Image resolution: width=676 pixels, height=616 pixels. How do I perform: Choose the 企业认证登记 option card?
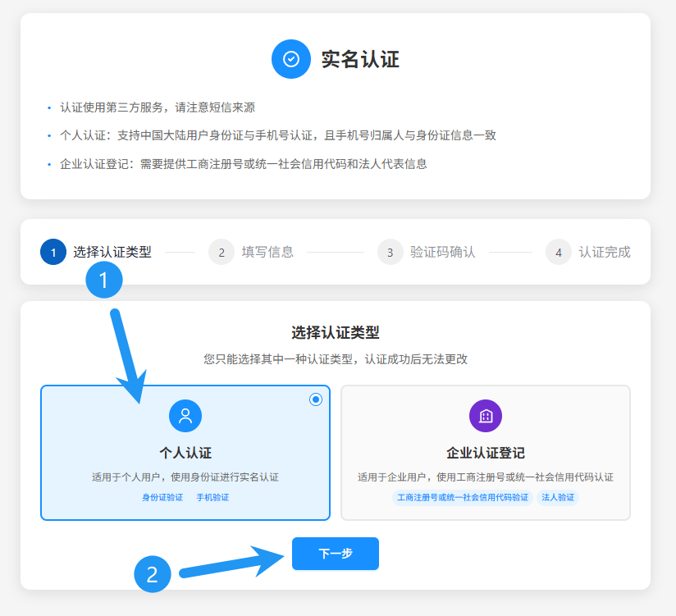click(486, 453)
